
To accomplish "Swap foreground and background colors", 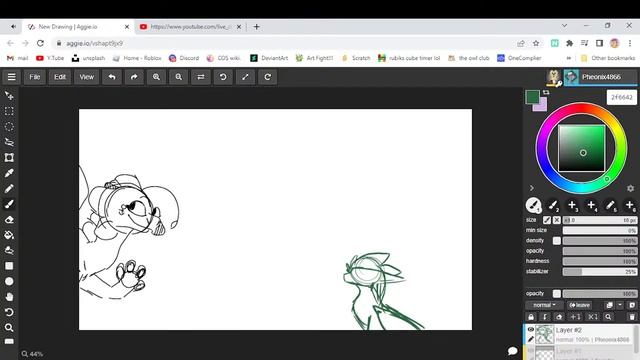I will (546, 93).
